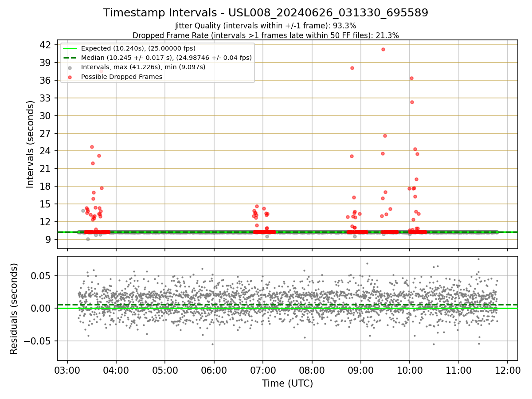Click the 'Time (UTC)' x-axis label

point(287,383)
